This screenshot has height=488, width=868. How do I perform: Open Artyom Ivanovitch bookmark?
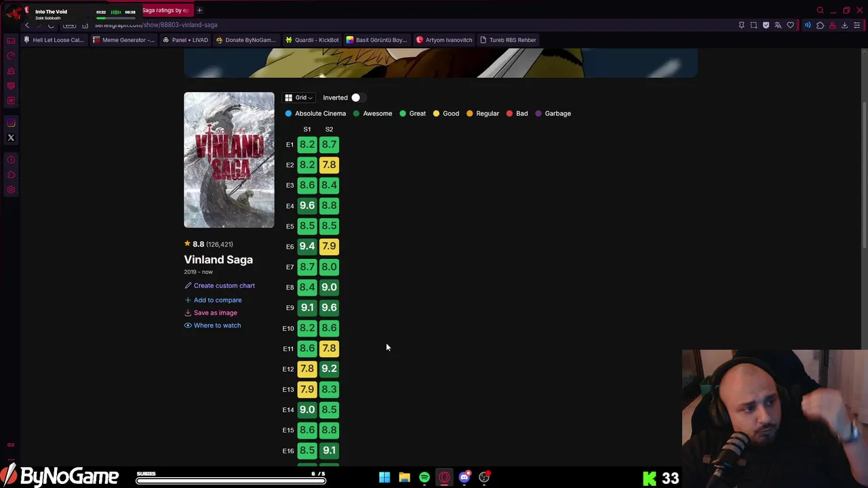(x=444, y=40)
